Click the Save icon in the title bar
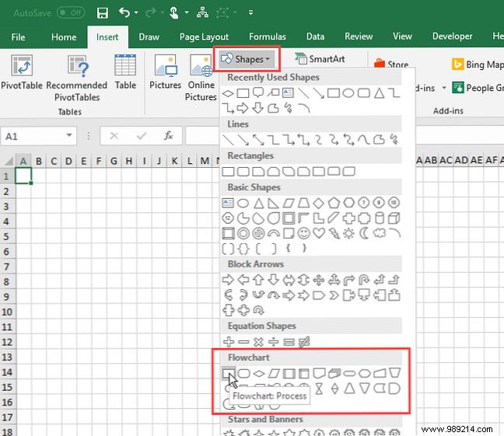504x436 pixels. 102,13
